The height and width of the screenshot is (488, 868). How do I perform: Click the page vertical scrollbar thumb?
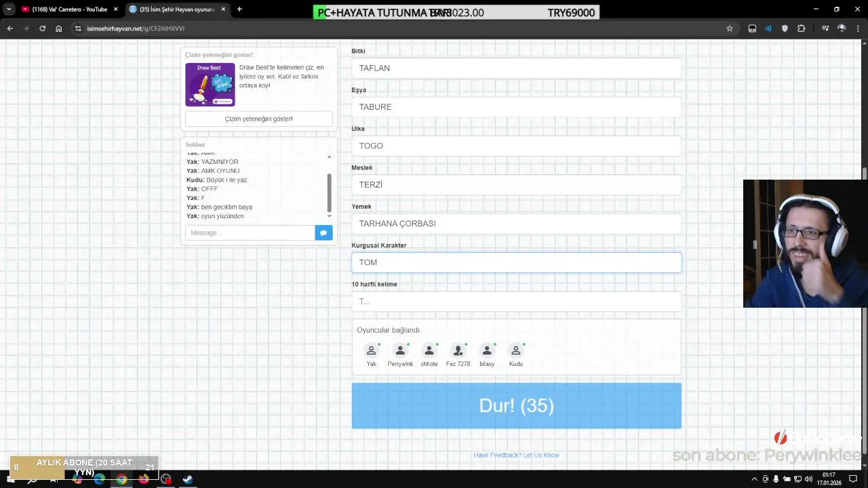(865, 175)
